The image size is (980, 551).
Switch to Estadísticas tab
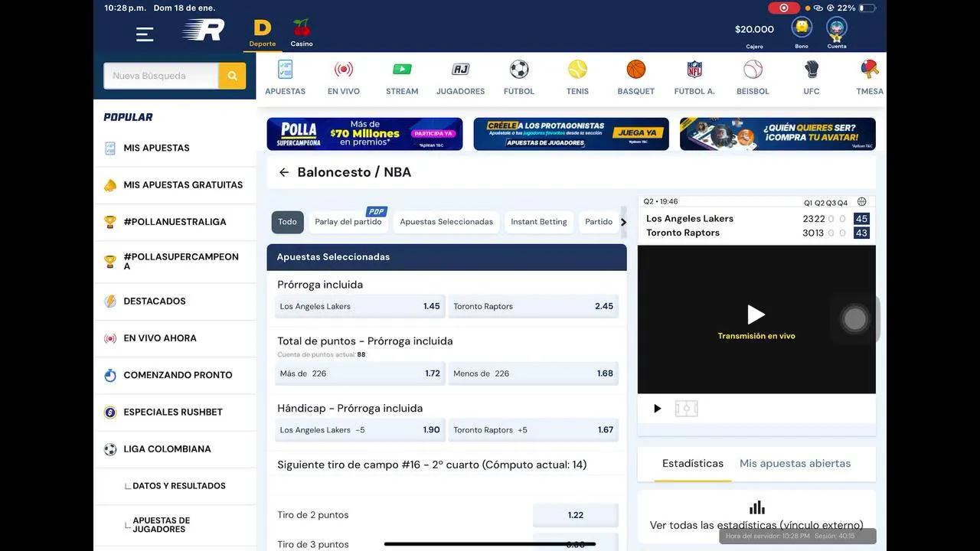(693, 464)
